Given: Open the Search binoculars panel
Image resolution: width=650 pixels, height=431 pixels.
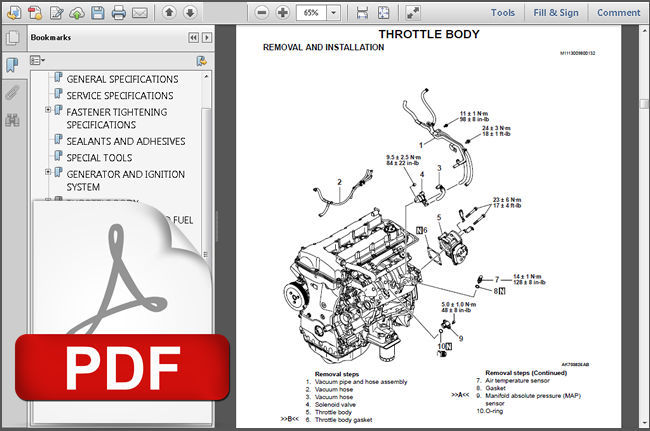Looking at the screenshot, I should click(12, 120).
